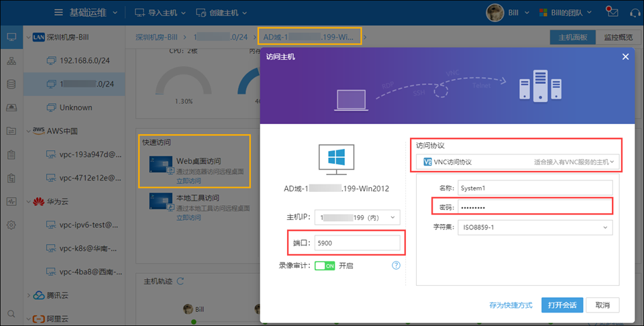
Task: Select the monitor icon in left sidebar
Action: [x=11, y=38]
